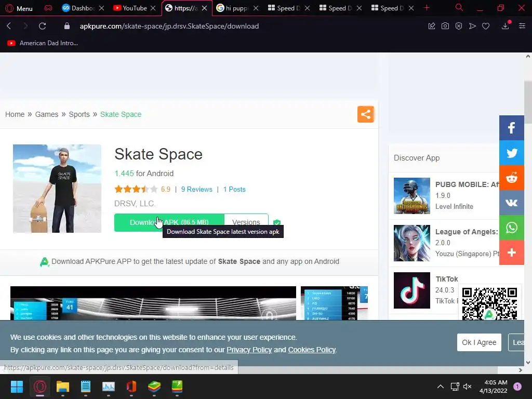The image size is (532, 399).
Task: Close the YouTube tab
Action: (x=153, y=8)
